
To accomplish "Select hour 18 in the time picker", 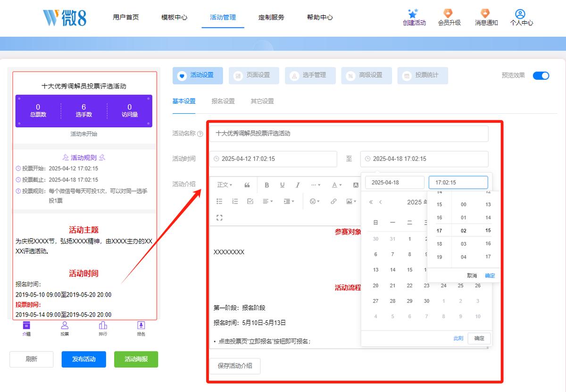I will click(440, 244).
